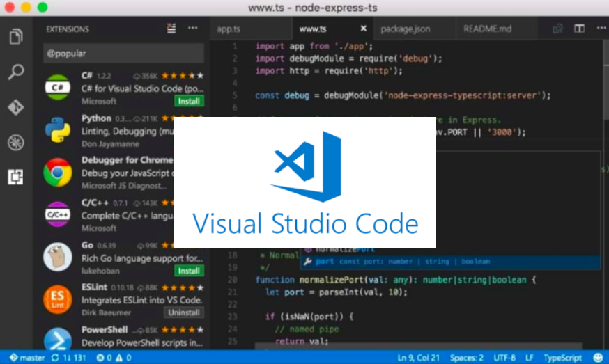This screenshot has width=609, height=364.
Task: Click the sync changes icon in status bar
Action: coord(55,358)
